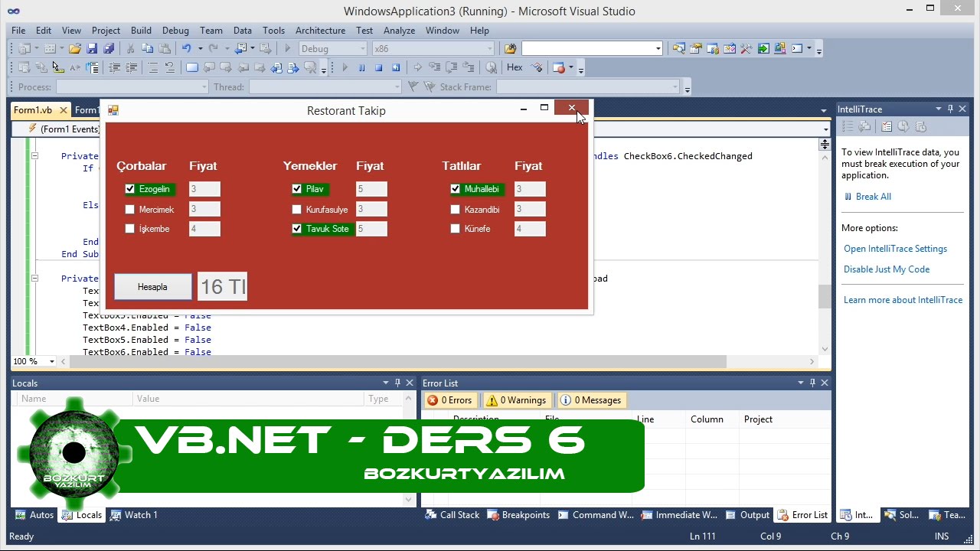Toggle the 0 Warnings filter button

(x=516, y=400)
